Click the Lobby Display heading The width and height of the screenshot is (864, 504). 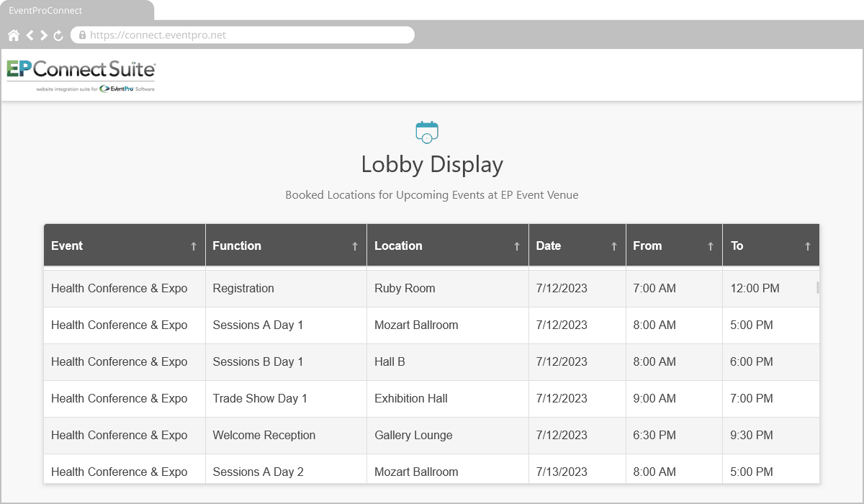(432, 164)
